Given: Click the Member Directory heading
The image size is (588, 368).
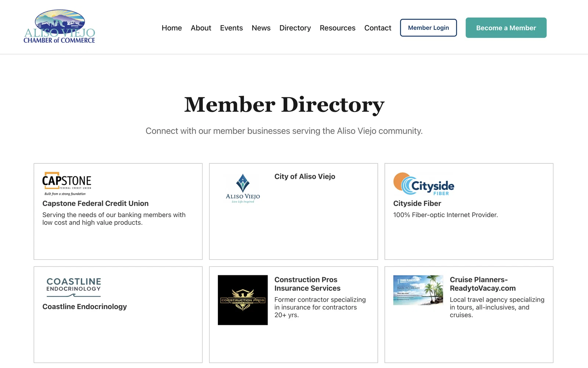Looking at the screenshot, I should 284,105.
